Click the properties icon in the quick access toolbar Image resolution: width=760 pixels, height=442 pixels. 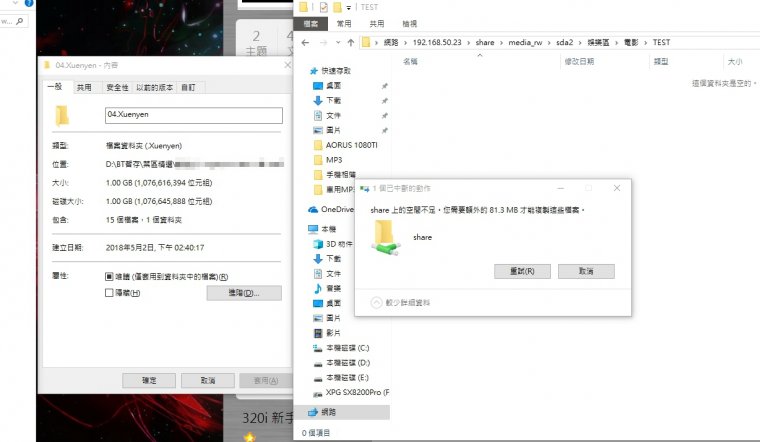323,7
